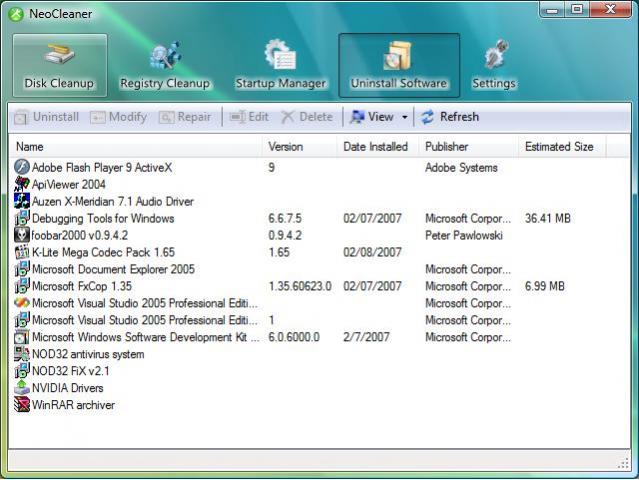This screenshot has height=480, width=639.
Task: Select the Microsoft FxCop 1.35 entry
Action: (x=82, y=286)
